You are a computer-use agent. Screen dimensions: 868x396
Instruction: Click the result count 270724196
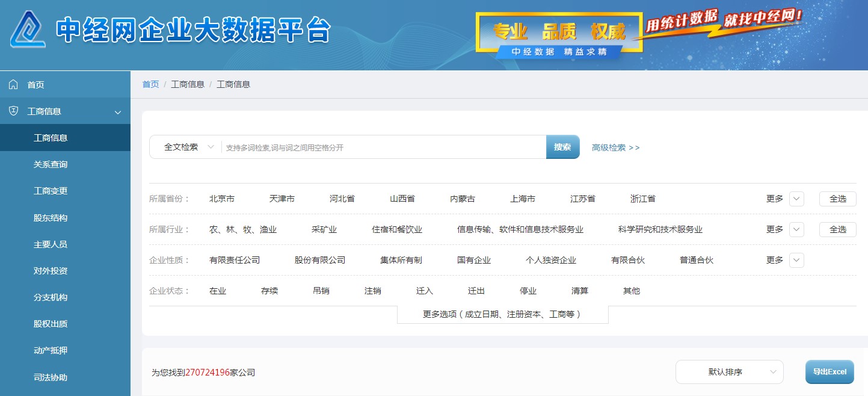pyautogui.click(x=208, y=373)
